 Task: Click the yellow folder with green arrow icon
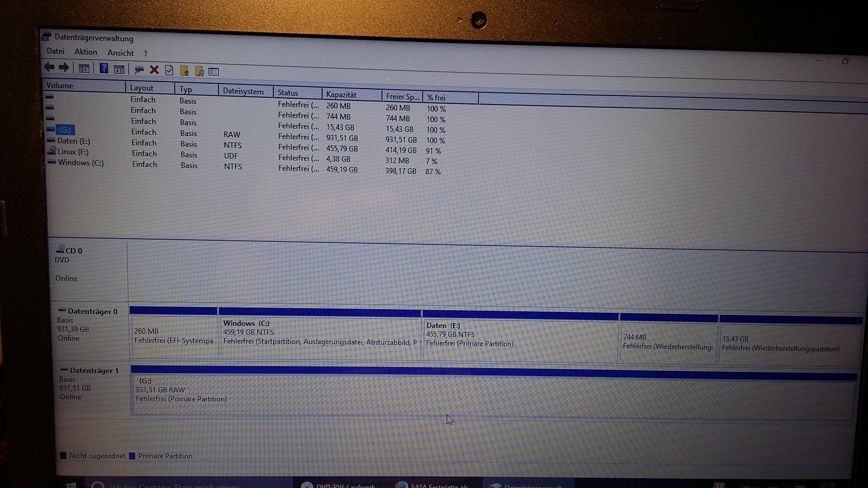[x=184, y=71]
